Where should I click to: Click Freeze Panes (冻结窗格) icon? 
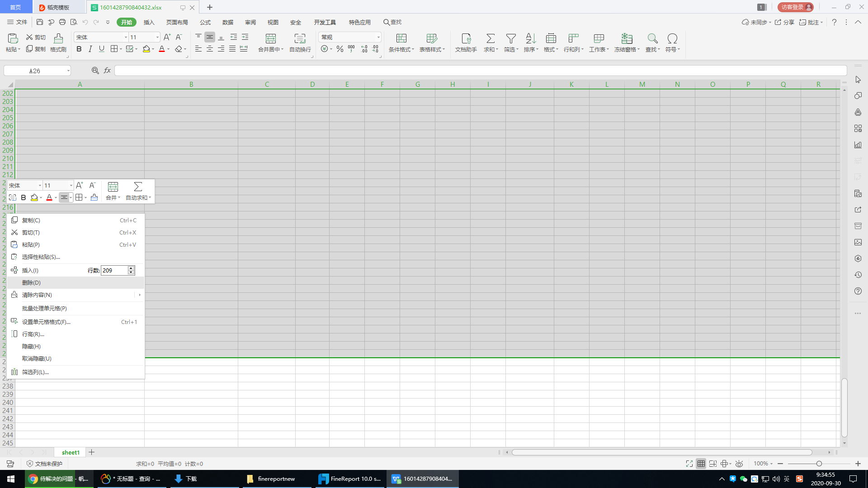[627, 38]
